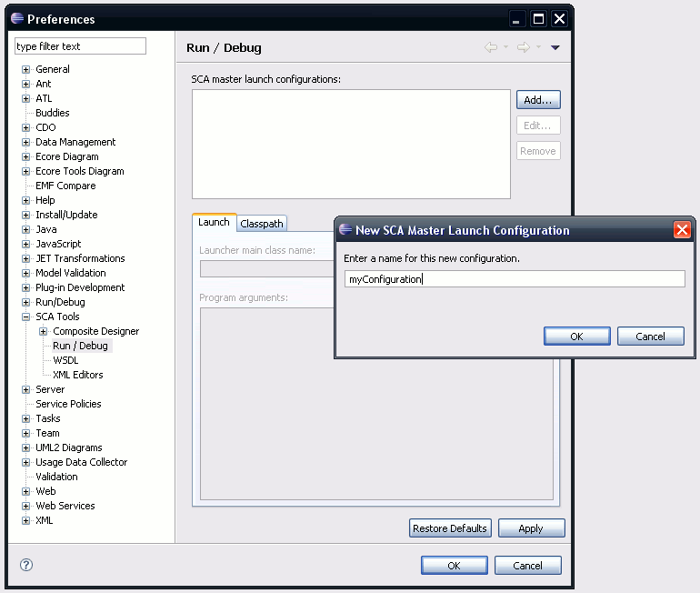
Task: Select UML2 Diagrams tree item
Action: coord(69,447)
